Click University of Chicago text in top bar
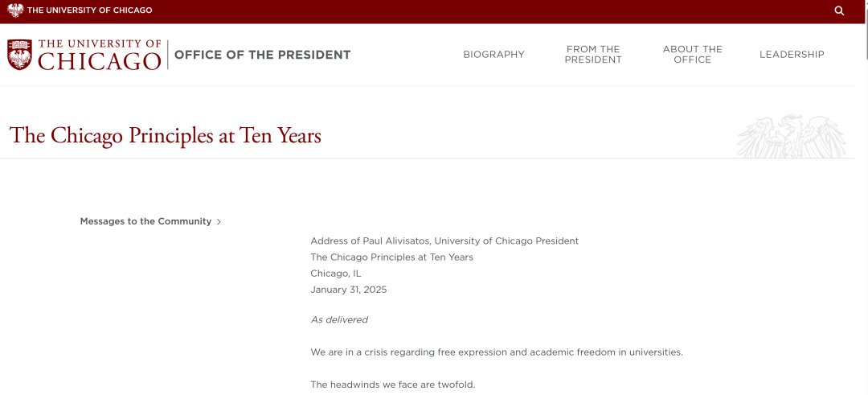Screen dimensions: 868x395 click(x=89, y=10)
